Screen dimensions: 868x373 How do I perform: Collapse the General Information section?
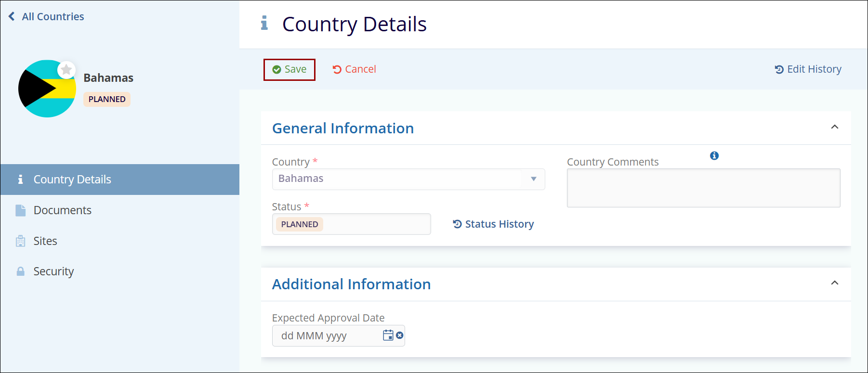(x=835, y=127)
